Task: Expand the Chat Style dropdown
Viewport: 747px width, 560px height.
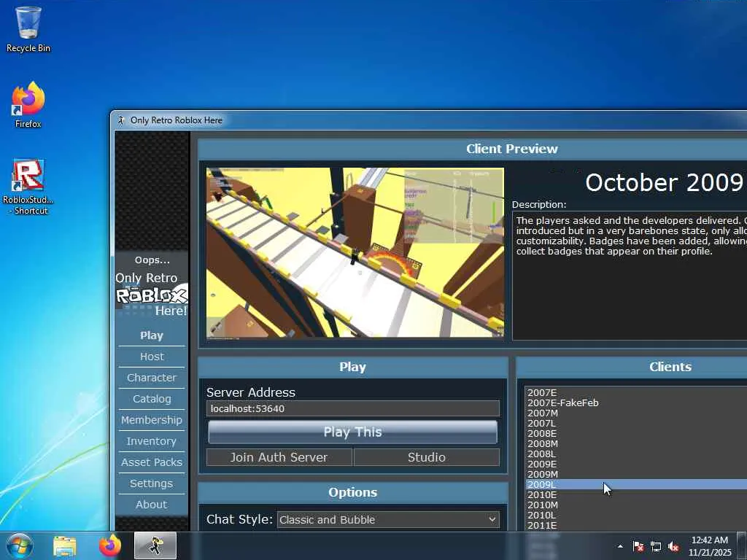Action: 388,519
